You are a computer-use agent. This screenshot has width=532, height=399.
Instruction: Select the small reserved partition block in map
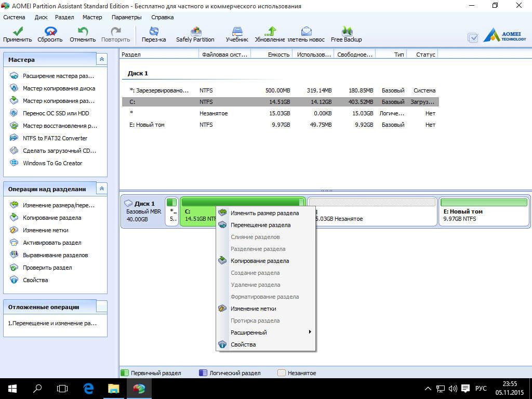click(x=172, y=212)
